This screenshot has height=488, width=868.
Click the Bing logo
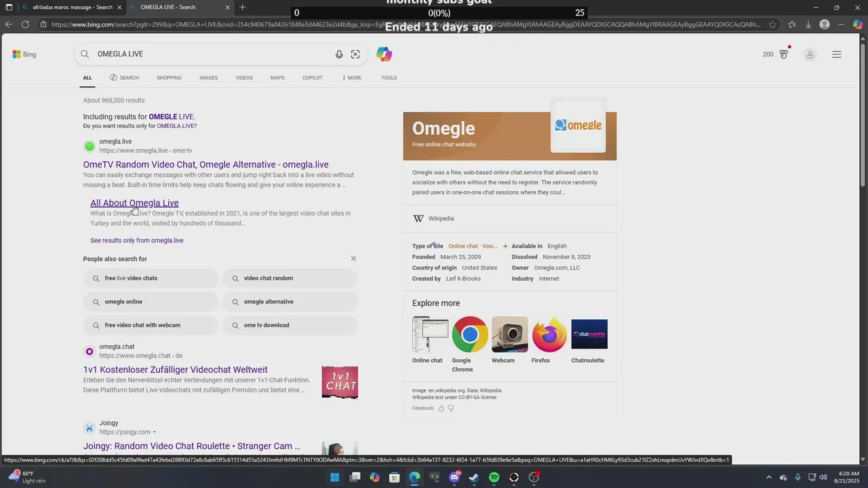tap(24, 54)
